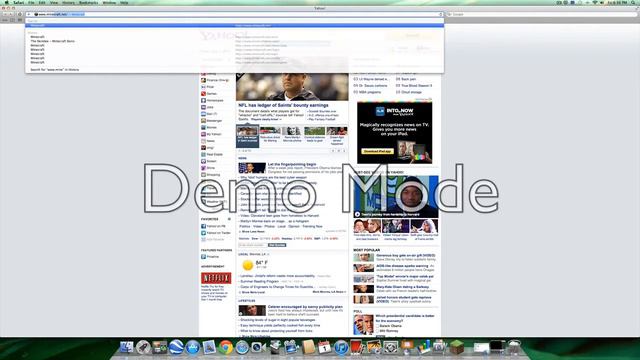Click Get Quotes button under market data
This screenshot has height=360, width=640.
pos(277,245)
